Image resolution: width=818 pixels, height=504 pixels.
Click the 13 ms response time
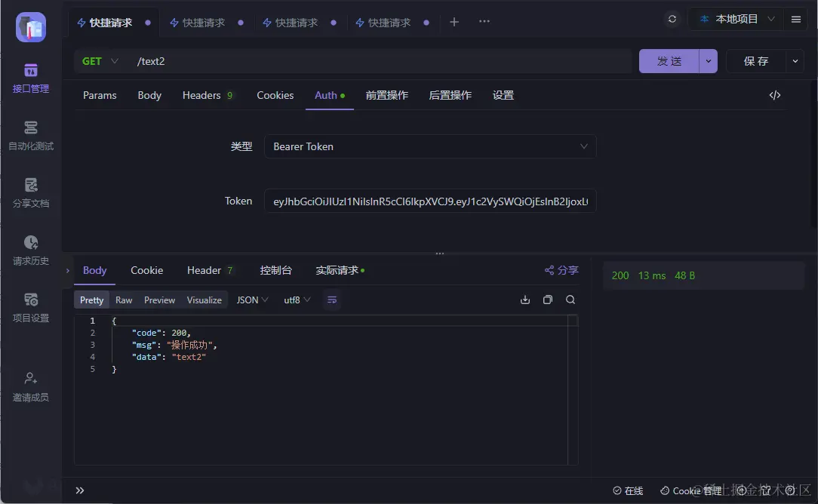[x=651, y=275]
